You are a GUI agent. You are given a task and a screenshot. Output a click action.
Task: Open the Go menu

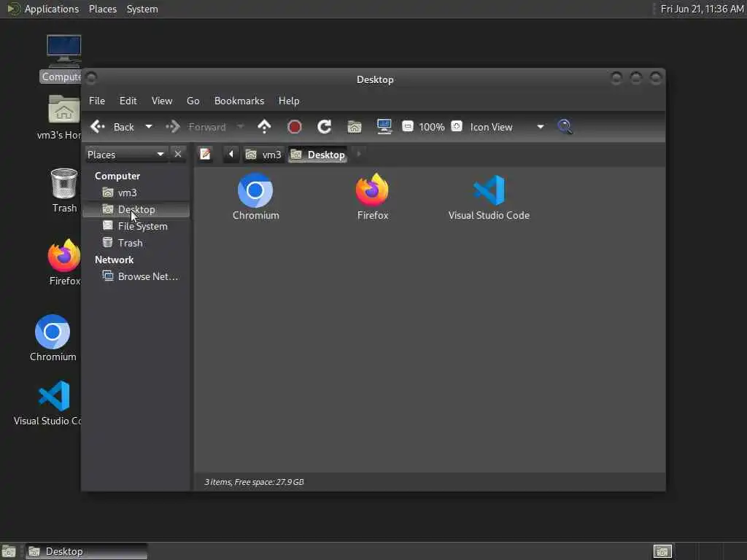point(193,101)
